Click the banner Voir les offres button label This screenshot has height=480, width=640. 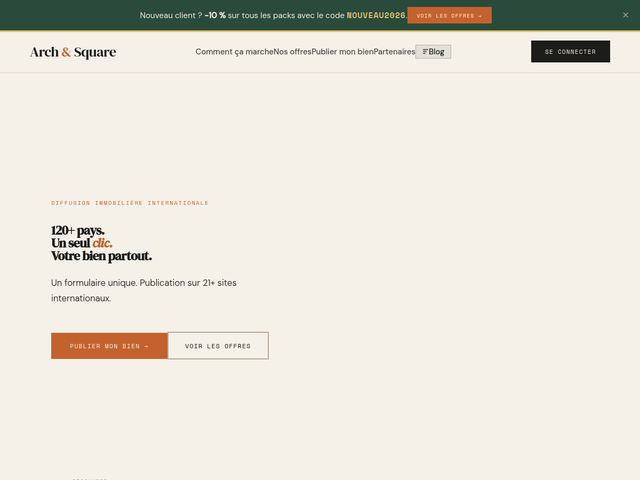click(445, 16)
